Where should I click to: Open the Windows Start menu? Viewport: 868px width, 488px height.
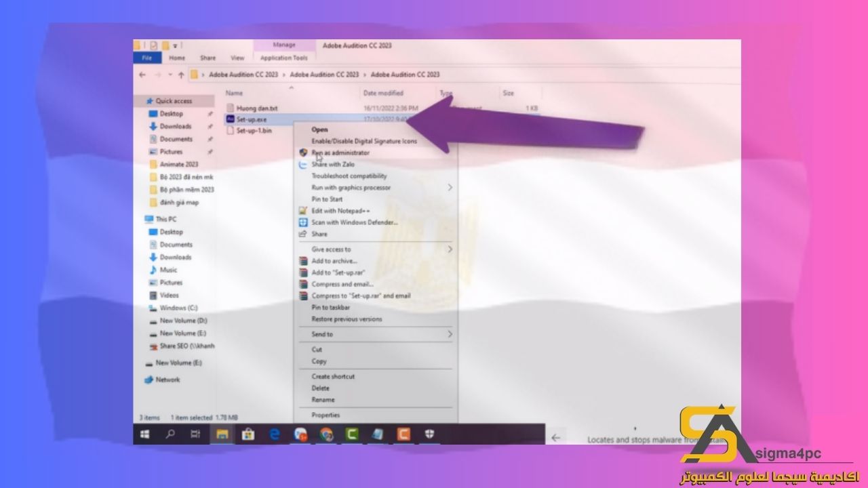pyautogui.click(x=144, y=434)
